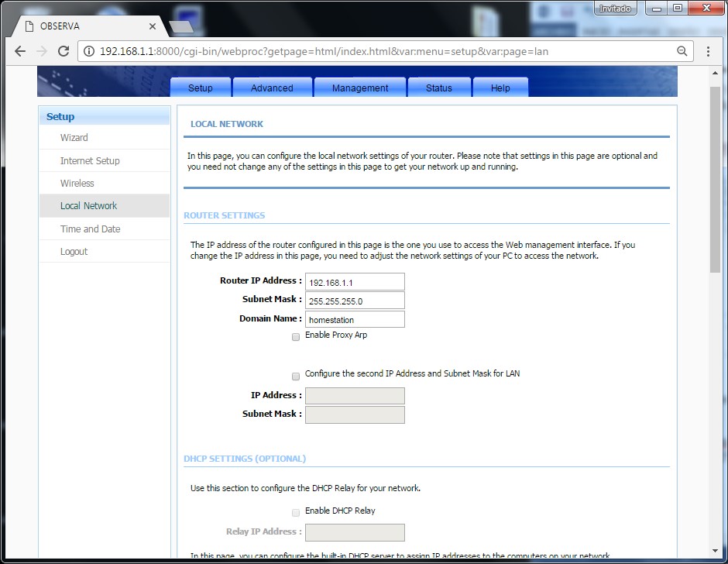The image size is (728, 564).
Task: Open Wireless in the Setup sidebar
Action: point(77,184)
